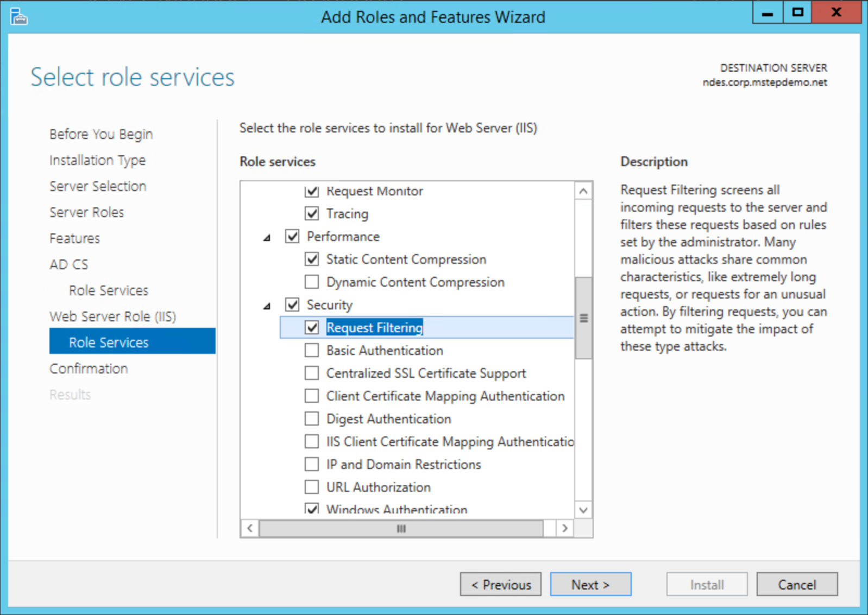Open the Installation Type step

click(98, 160)
